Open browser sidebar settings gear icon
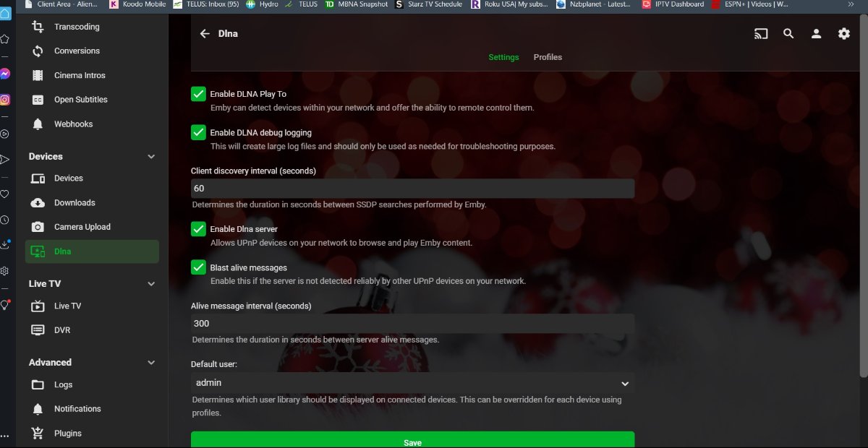This screenshot has width=868, height=448. click(5, 271)
